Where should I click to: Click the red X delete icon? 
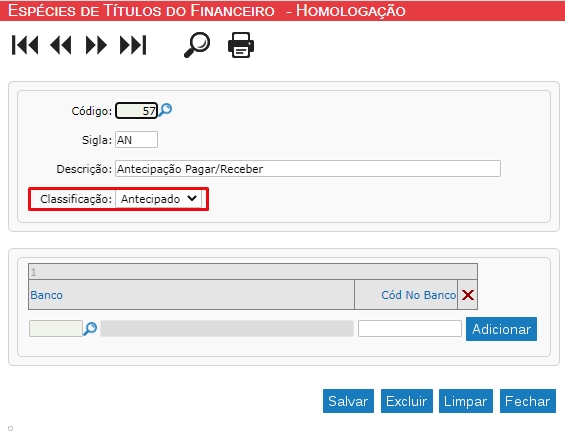468,295
